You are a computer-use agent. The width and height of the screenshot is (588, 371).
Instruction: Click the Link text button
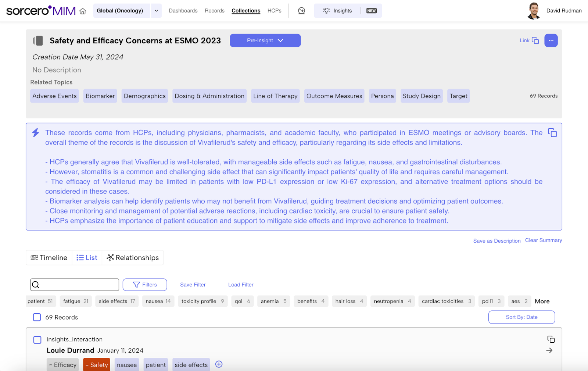(x=524, y=40)
